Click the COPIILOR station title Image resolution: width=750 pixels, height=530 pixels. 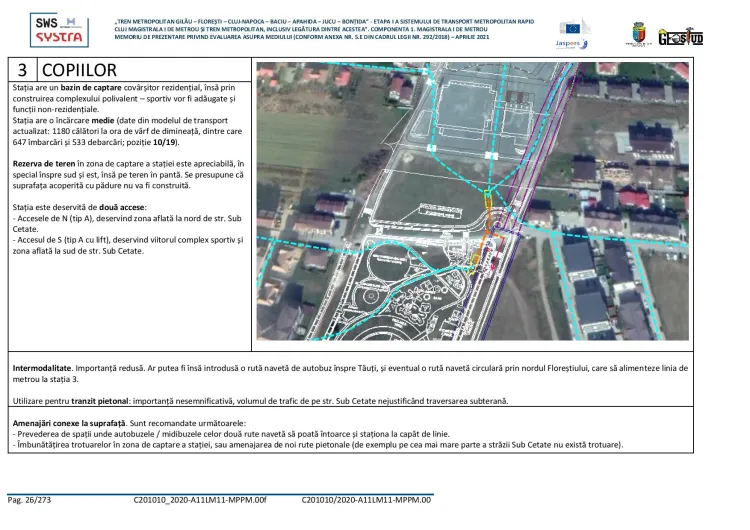pyautogui.click(x=80, y=70)
